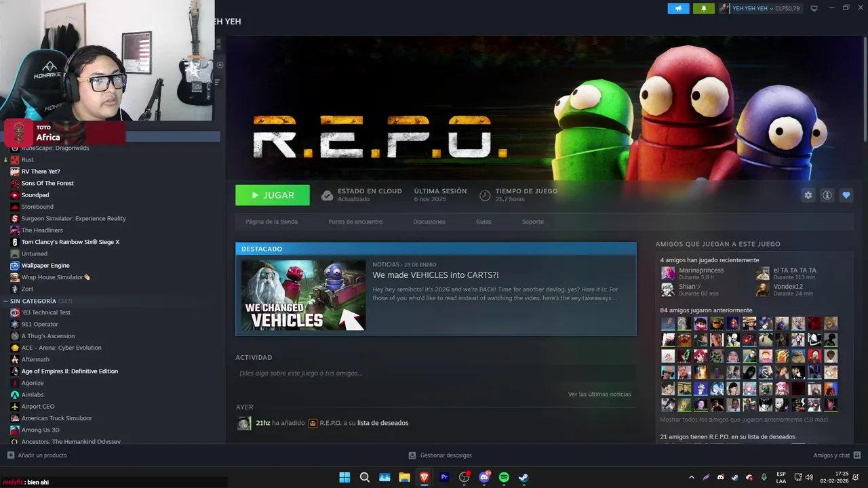Open Soporte tab

point(533,222)
